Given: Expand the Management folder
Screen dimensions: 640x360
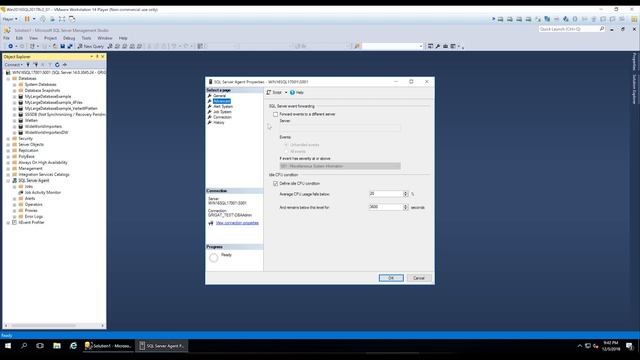Looking at the screenshot, I should (8, 169).
